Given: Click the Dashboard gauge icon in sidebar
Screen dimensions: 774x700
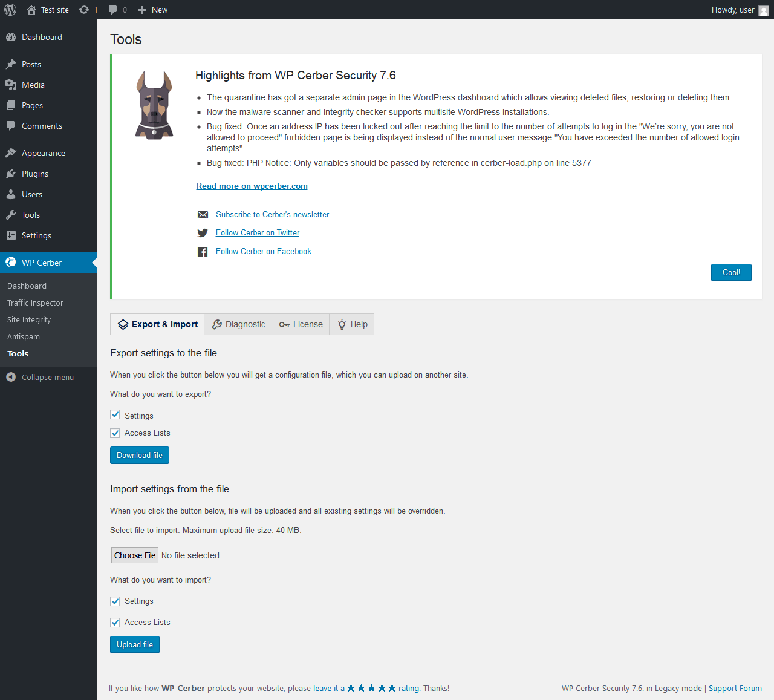Looking at the screenshot, I should [11, 37].
